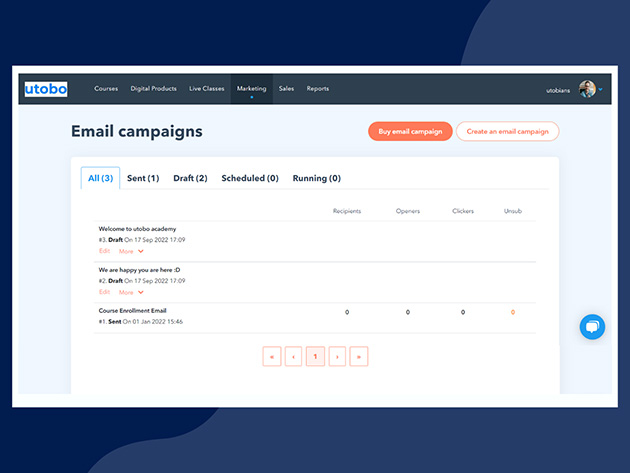Open Marketing menu
The height and width of the screenshot is (473, 630).
pyautogui.click(x=252, y=88)
